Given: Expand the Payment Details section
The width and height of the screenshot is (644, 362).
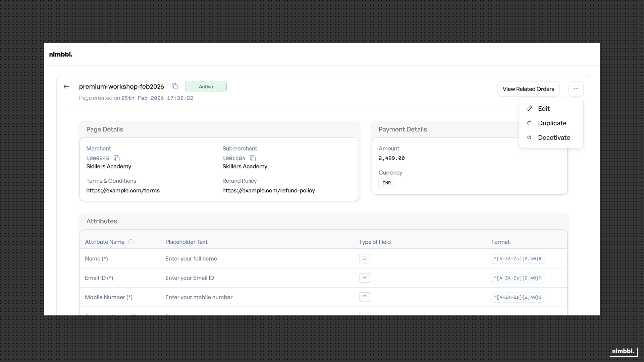Looking at the screenshot, I should tap(402, 129).
